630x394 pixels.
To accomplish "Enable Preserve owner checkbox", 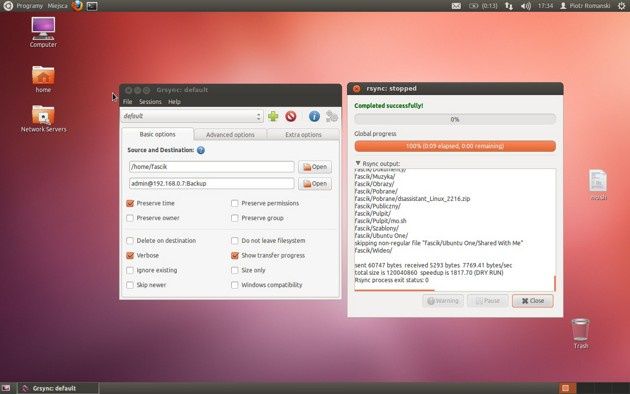I will pyautogui.click(x=130, y=218).
